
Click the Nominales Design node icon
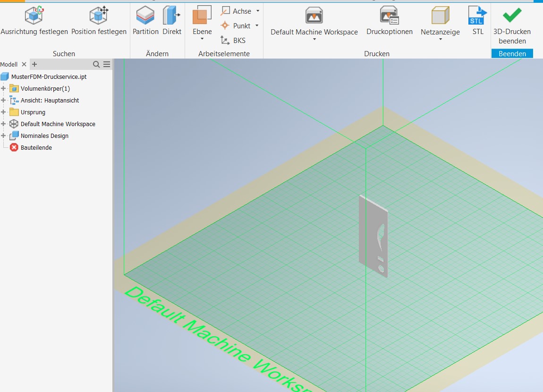pyautogui.click(x=14, y=136)
